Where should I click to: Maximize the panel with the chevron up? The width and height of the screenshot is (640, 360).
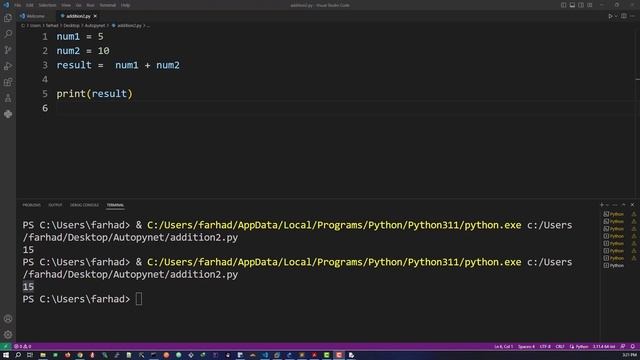[624, 204]
